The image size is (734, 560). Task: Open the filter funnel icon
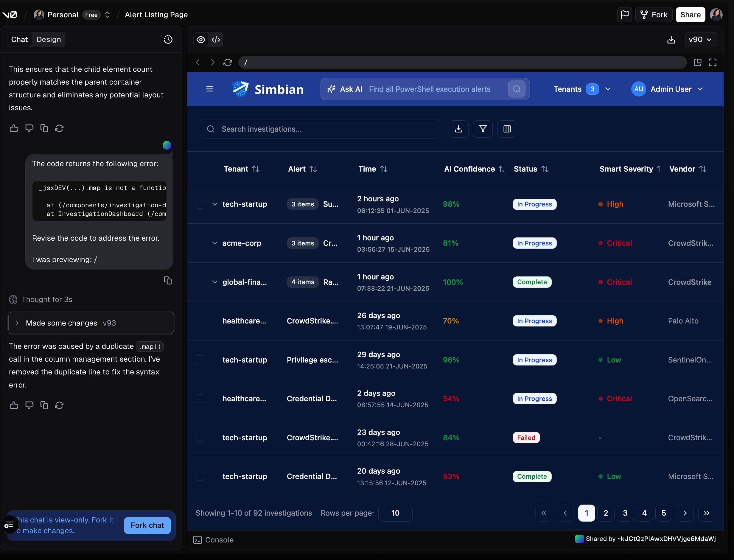tap(483, 129)
